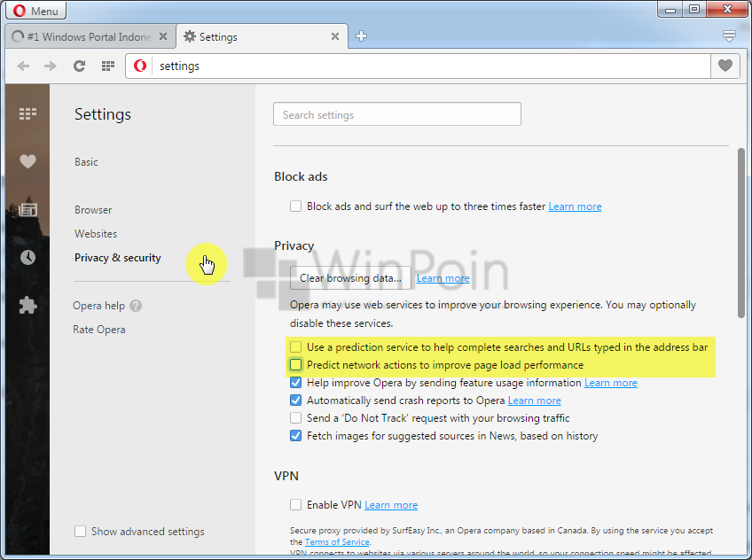Screen dimensions: 752x560
Task: Open a new tab with plus button
Action: (361, 36)
